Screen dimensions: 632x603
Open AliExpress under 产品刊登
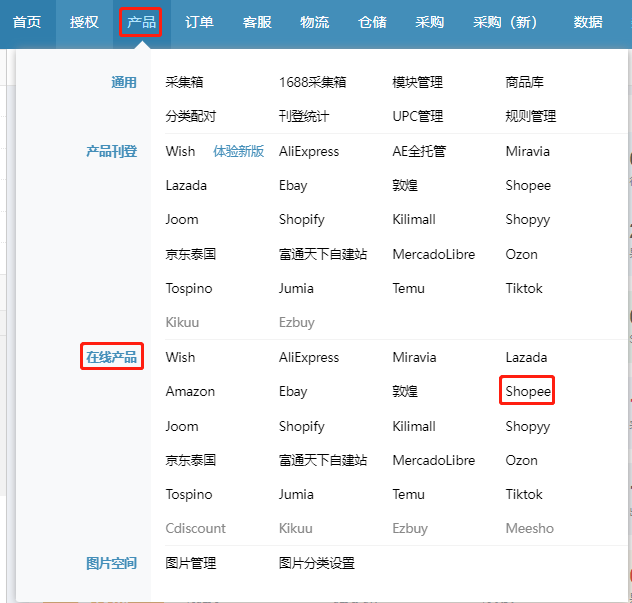point(309,152)
